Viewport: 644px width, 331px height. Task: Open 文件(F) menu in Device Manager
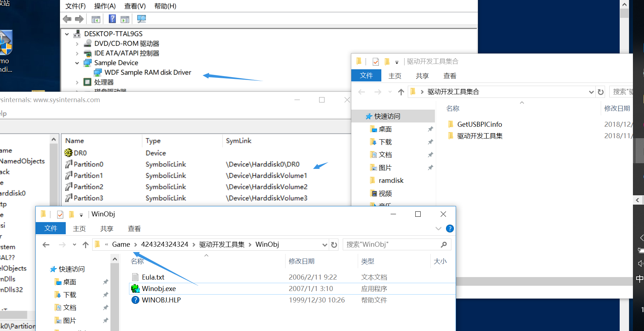[75, 6]
